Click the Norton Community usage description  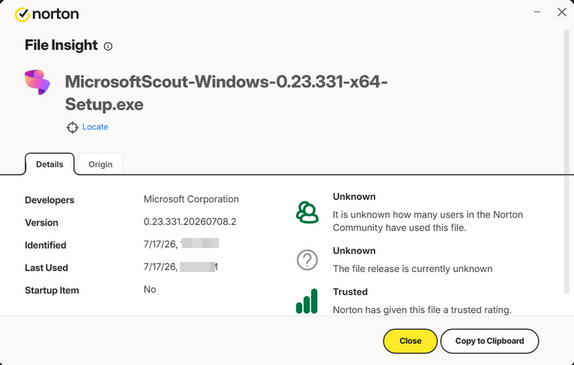click(x=428, y=221)
